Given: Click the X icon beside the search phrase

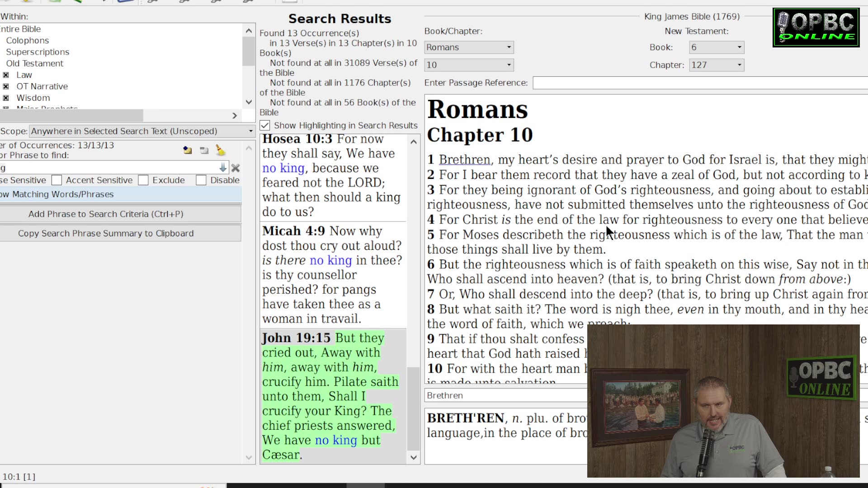Looking at the screenshot, I should [x=236, y=168].
